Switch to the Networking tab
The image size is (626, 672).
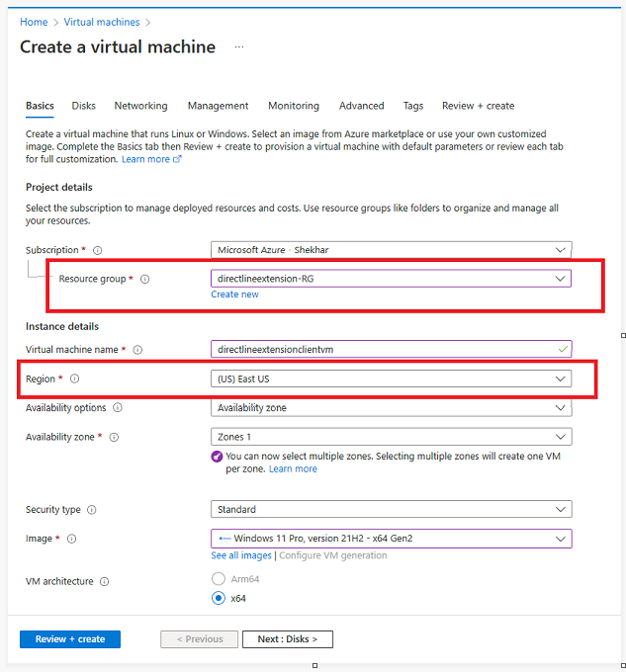coord(140,106)
